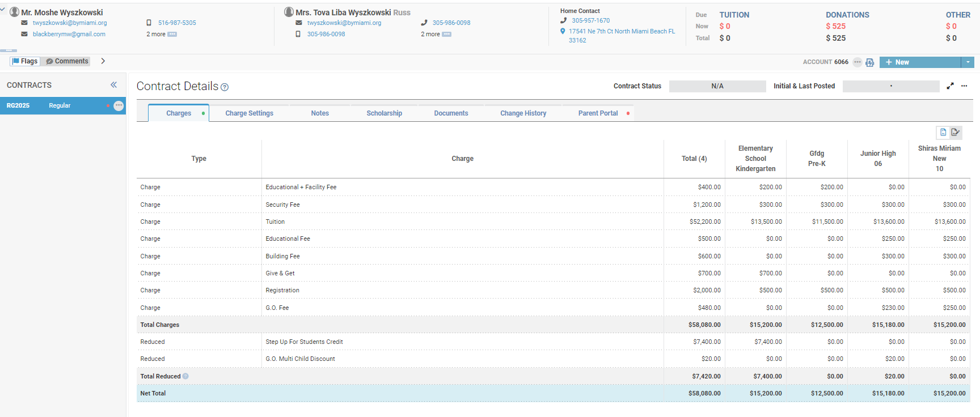
Task: Click the quick payment document icon
Action: point(869,62)
